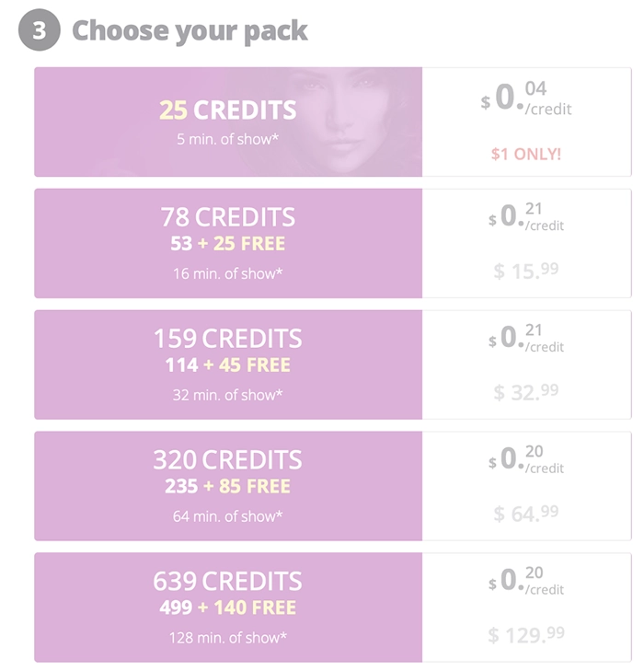644x671 pixels.
Task: Click the "5 min. of show*" text
Action: (227, 139)
